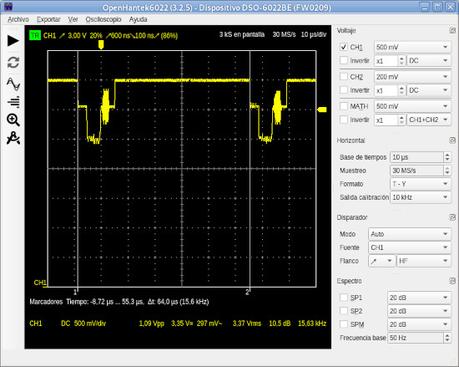
Task: Click the MATH x1 stepper
Action: pyautogui.click(x=401, y=120)
